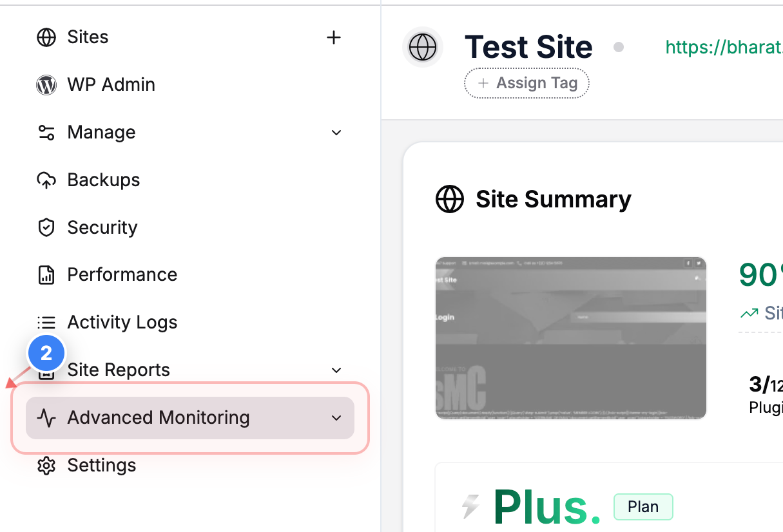Click the Sites globe icon

click(46, 37)
